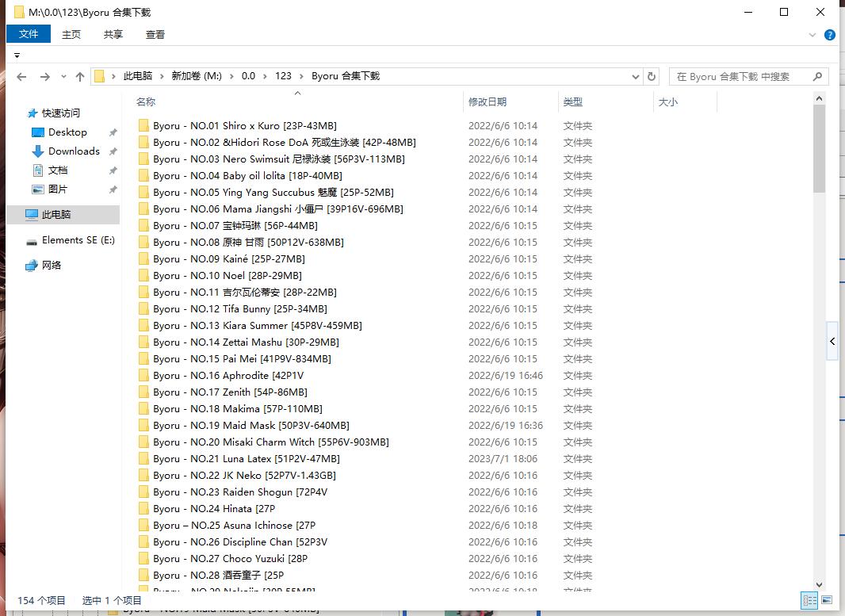Switch to large icons view layout
This screenshot has height=616, width=845.
(x=827, y=600)
